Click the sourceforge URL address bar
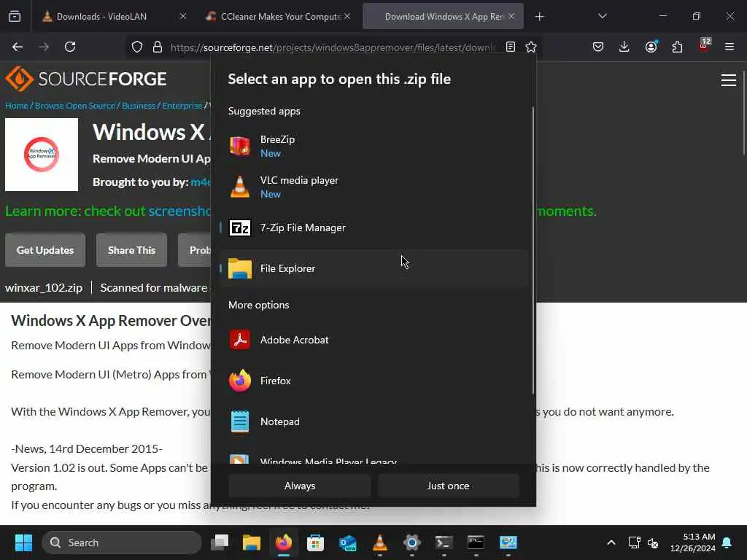 333,47
